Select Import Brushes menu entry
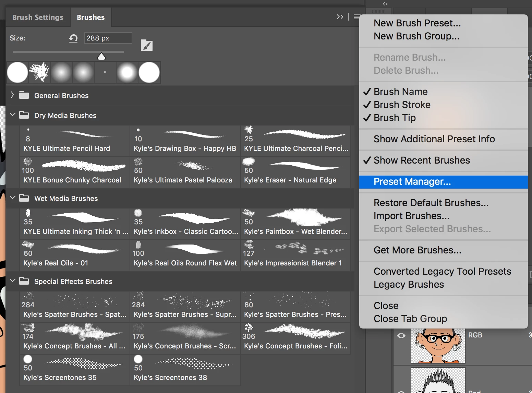The image size is (532, 393). [x=444, y=216]
